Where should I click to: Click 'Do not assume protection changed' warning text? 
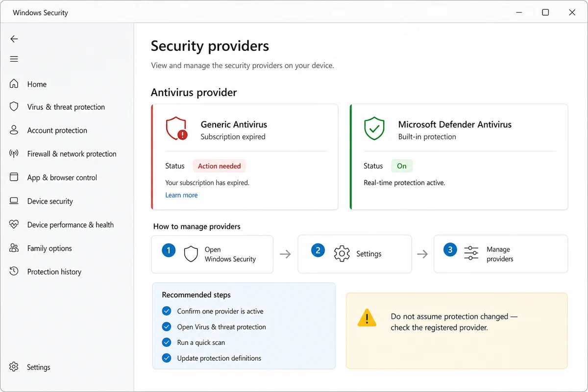tap(454, 322)
